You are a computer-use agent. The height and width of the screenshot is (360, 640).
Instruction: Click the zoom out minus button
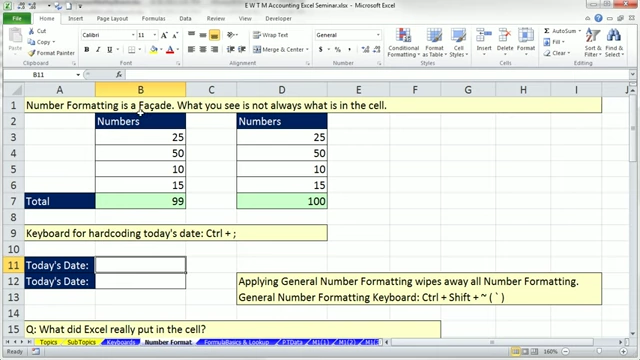click(x=566, y=351)
